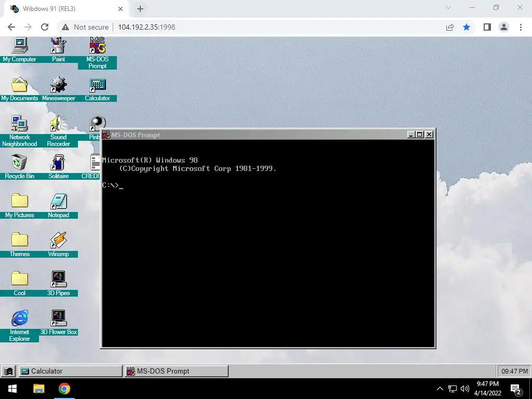This screenshot has width=532, height=399.
Task: Click the 09:47 PM retro tray clock
Action: click(514, 371)
